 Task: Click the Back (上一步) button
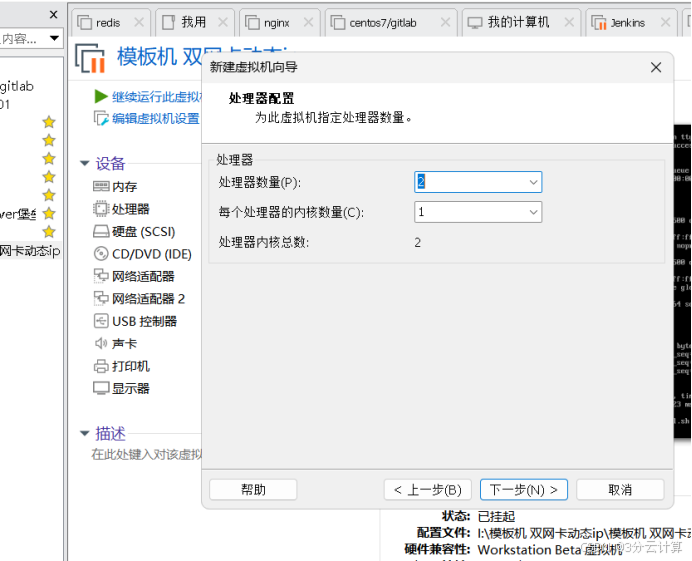(x=427, y=490)
